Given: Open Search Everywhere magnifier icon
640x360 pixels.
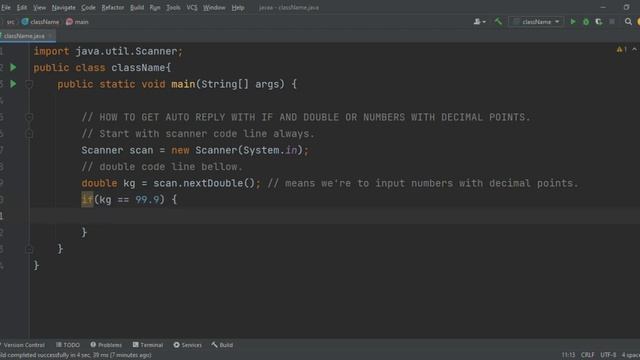Looking at the screenshot, I should pos(628,22).
